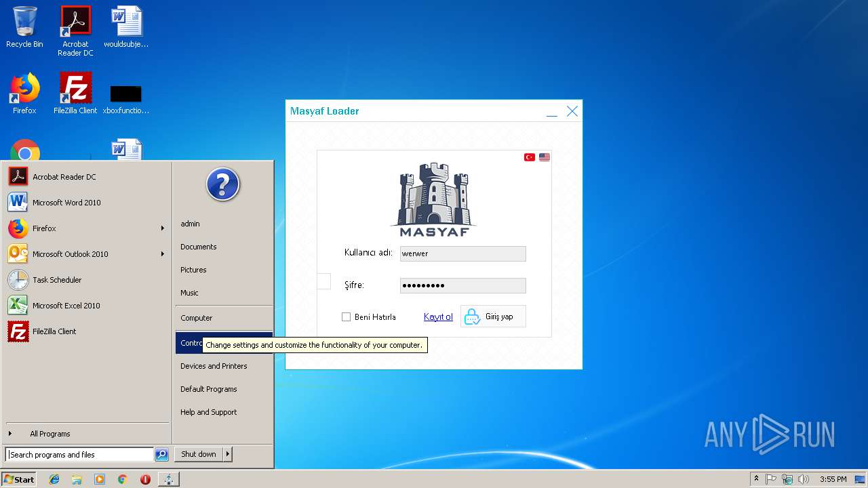This screenshot has width=868, height=488.
Task: Focus the Kullanıcı adı username field
Action: pyautogui.click(x=462, y=253)
